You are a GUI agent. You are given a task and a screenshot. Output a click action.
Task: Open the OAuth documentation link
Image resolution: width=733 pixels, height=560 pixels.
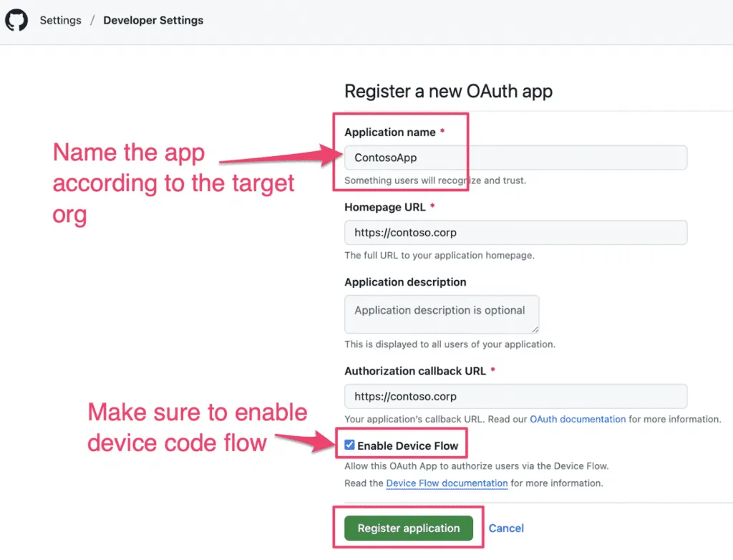[577, 419]
